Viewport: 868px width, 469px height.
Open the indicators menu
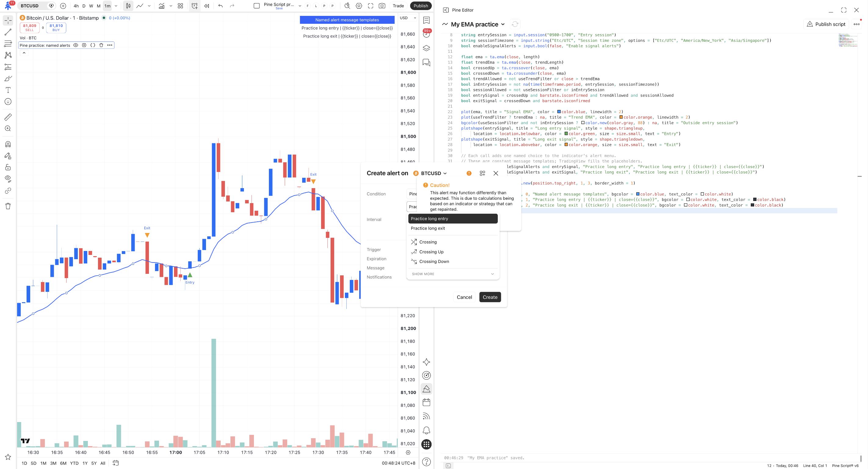click(x=162, y=6)
